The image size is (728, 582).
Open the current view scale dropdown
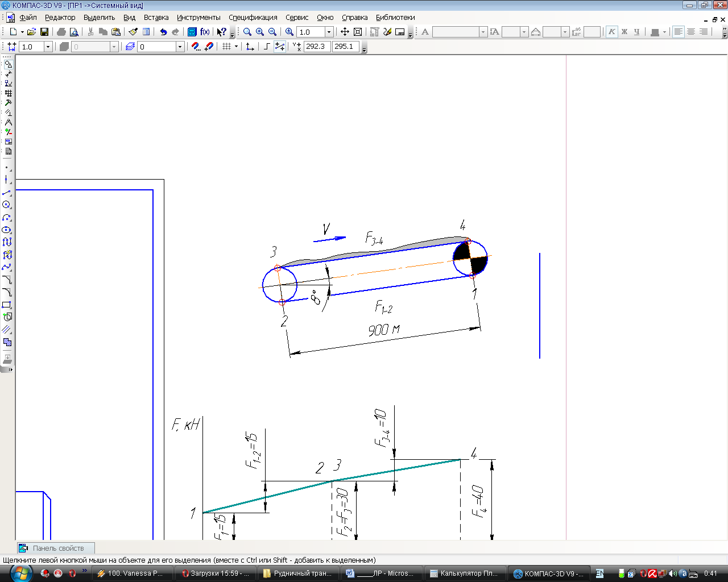48,47
